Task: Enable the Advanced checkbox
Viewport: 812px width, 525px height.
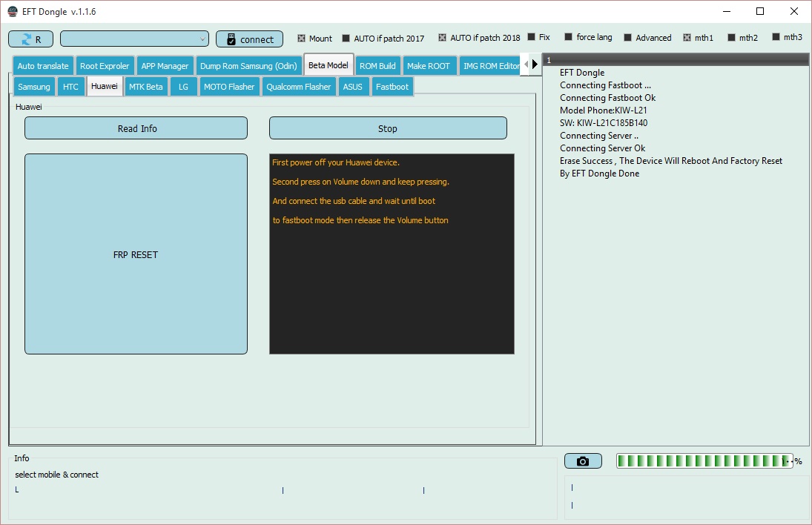Action: [627, 37]
